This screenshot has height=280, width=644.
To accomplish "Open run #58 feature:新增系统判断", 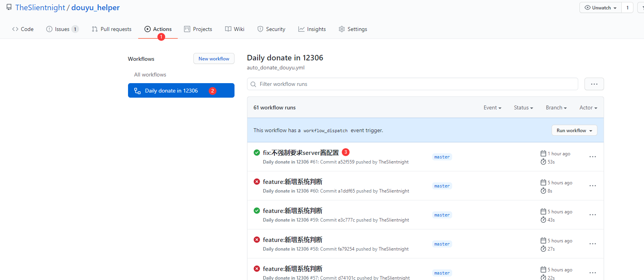I will tap(292, 240).
